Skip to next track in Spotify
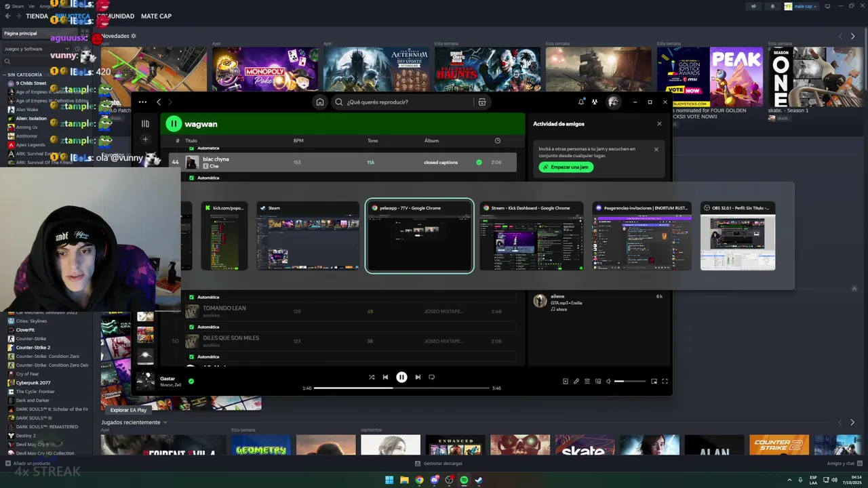Viewport: 868px width, 488px height. click(418, 378)
